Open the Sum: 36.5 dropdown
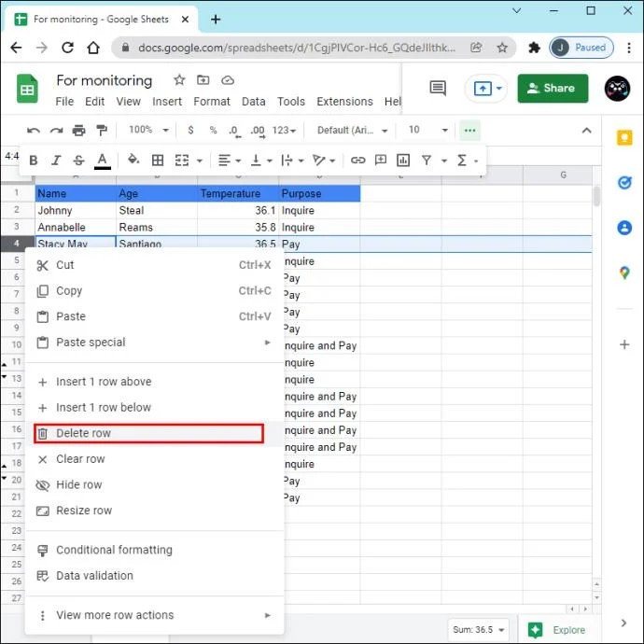Screen dimensions: 644x644 coord(478,629)
